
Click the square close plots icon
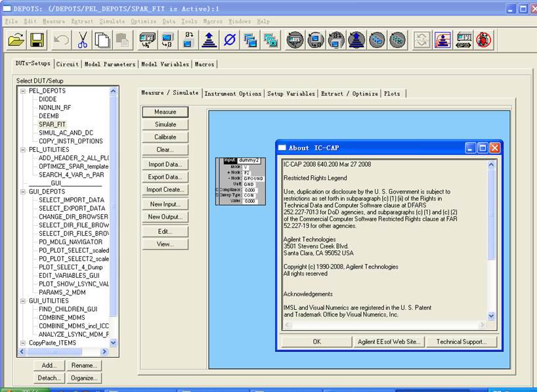pyautogui.click(x=270, y=40)
